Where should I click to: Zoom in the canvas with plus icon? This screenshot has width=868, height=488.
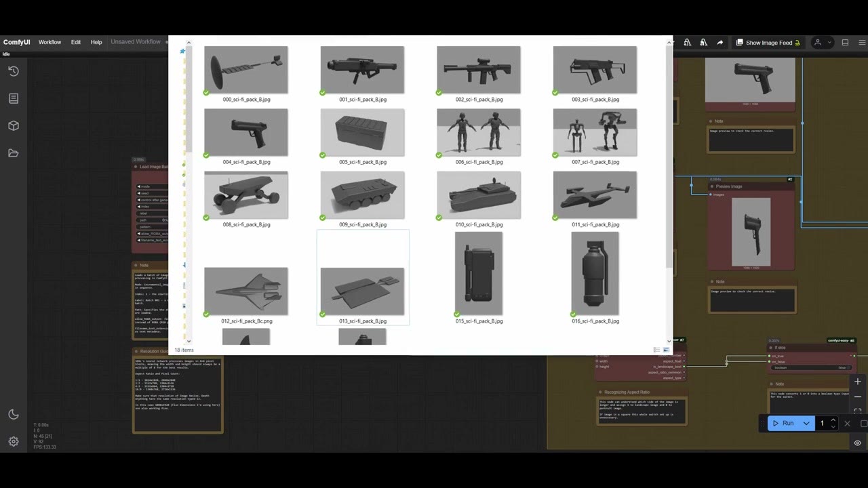[x=858, y=382]
